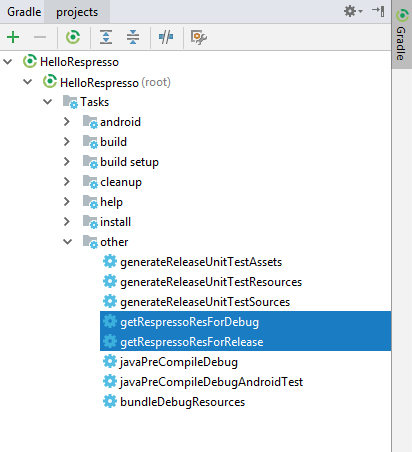412x452 pixels.
Task: Select the top HelloRespresso project label
Action: (x=79, y=62)
